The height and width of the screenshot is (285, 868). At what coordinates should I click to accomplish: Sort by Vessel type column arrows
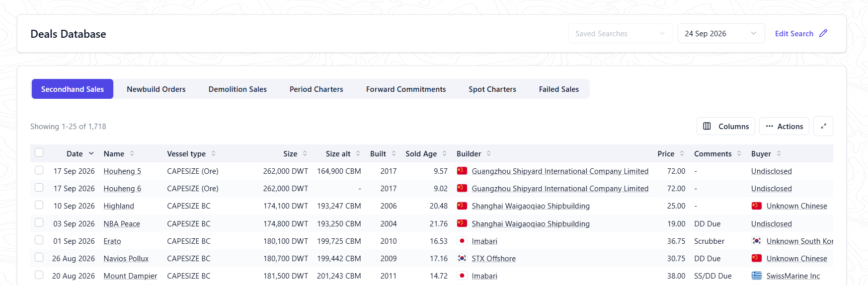(x=214, y=153)
